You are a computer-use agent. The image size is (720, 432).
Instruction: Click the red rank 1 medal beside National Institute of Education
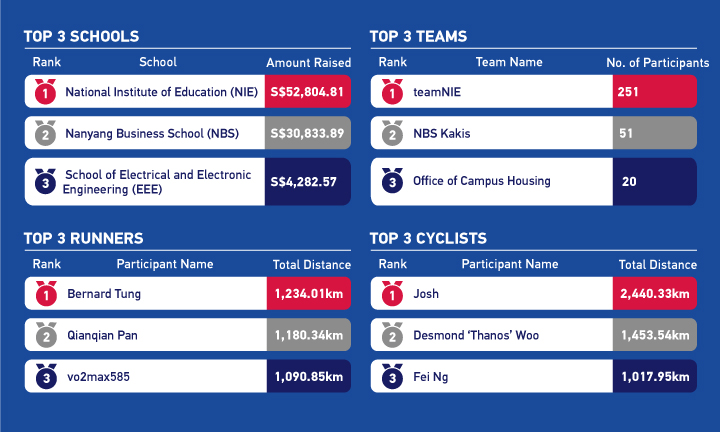coord(45,91)
